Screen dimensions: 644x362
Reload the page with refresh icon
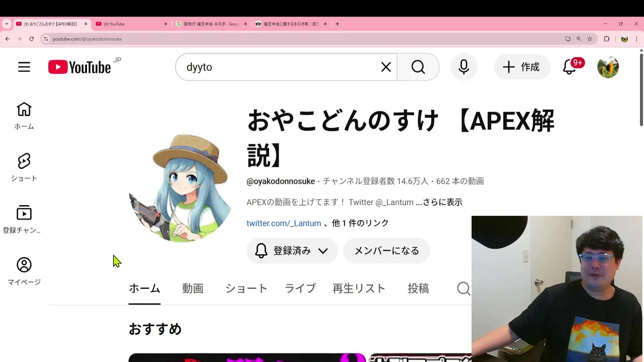(x=31, y=39)
